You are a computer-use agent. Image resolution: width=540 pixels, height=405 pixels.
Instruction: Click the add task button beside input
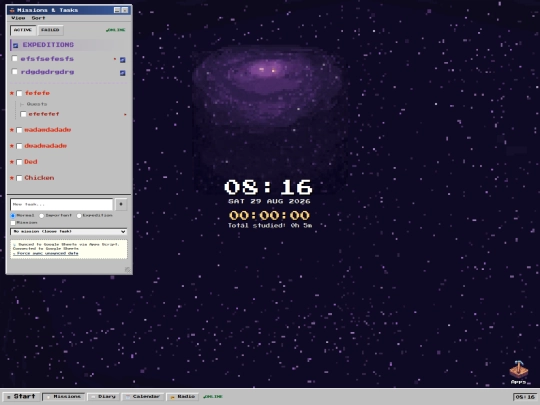(x=121, y=204)
